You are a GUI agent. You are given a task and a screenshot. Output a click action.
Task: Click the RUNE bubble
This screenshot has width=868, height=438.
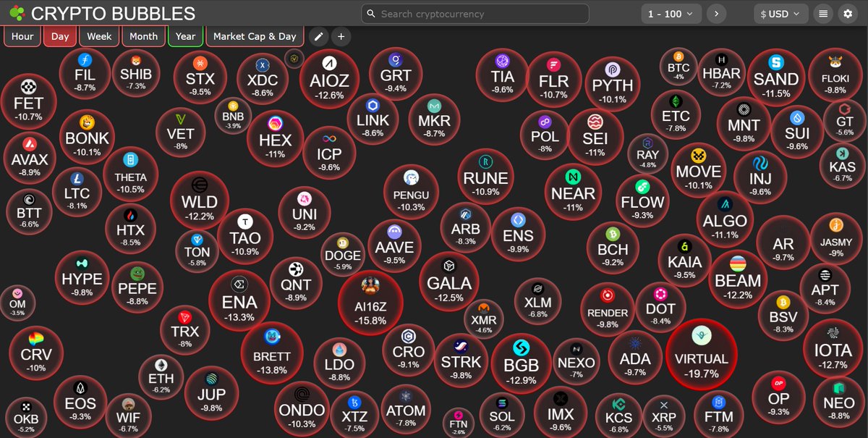pos(485,178)
